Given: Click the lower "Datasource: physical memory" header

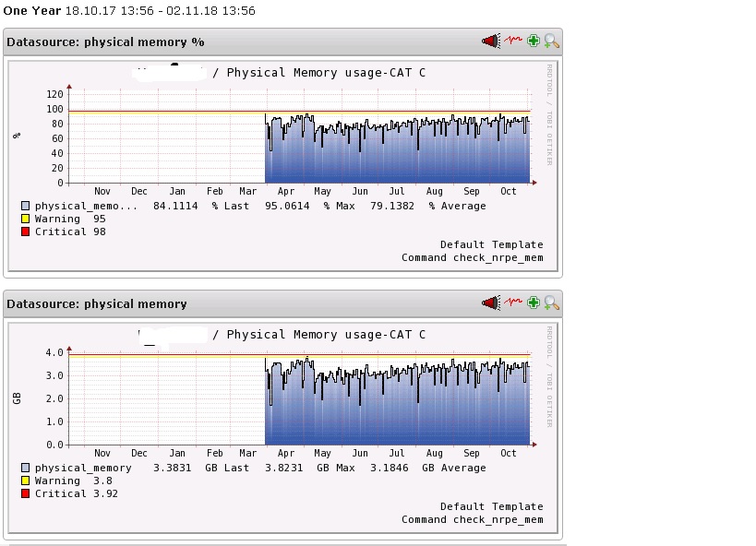Looking at the screenshot, I should 97,304.
